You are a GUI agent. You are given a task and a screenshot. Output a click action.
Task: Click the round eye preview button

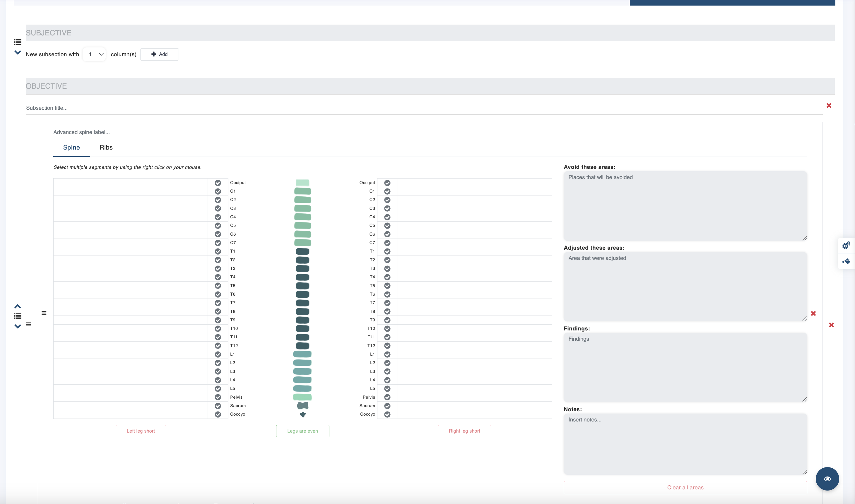click(827, 479)
